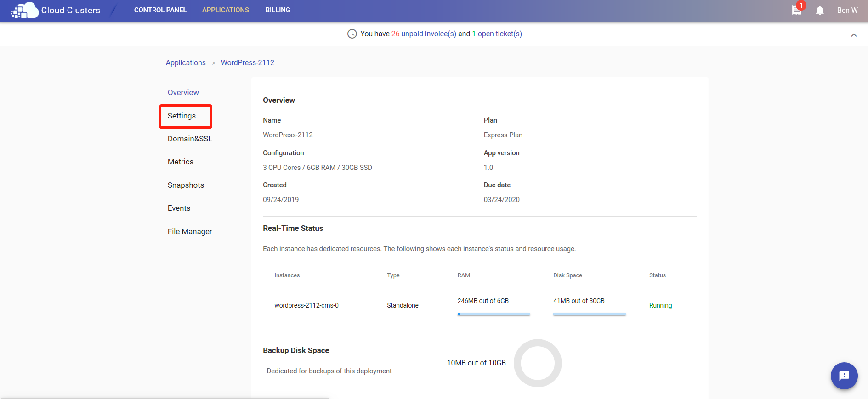Open the tickets icon with red badge

point(797,10)
